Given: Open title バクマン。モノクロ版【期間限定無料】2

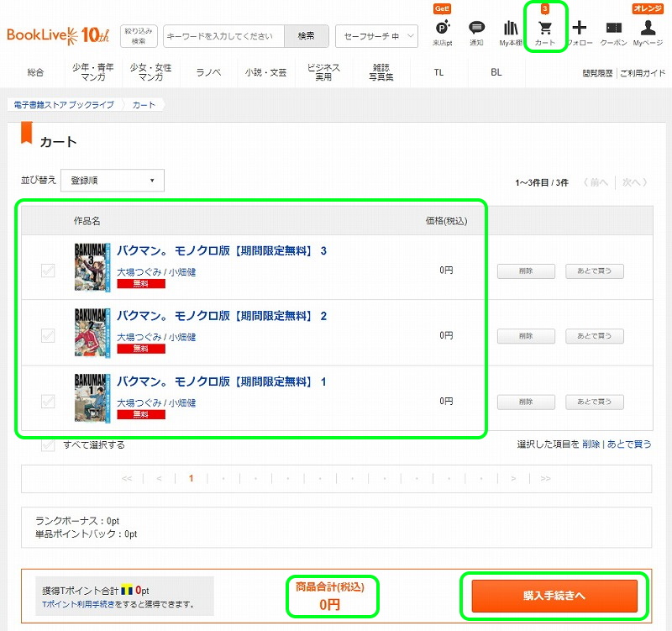Looking at the screenshot, I should 222,317.
